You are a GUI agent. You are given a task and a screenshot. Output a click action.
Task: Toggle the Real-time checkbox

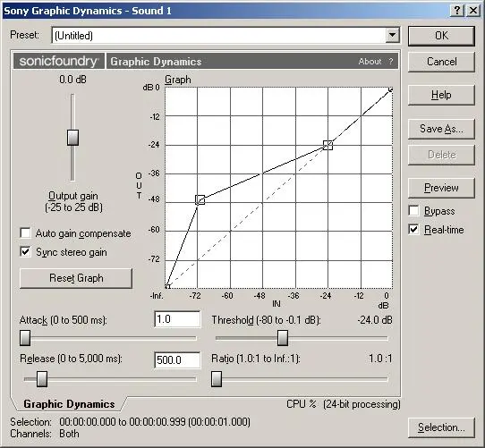(x=413, y=230)
